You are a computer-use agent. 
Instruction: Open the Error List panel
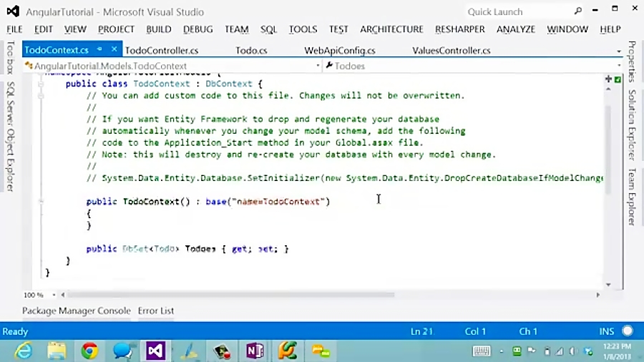tap(156, 310)
